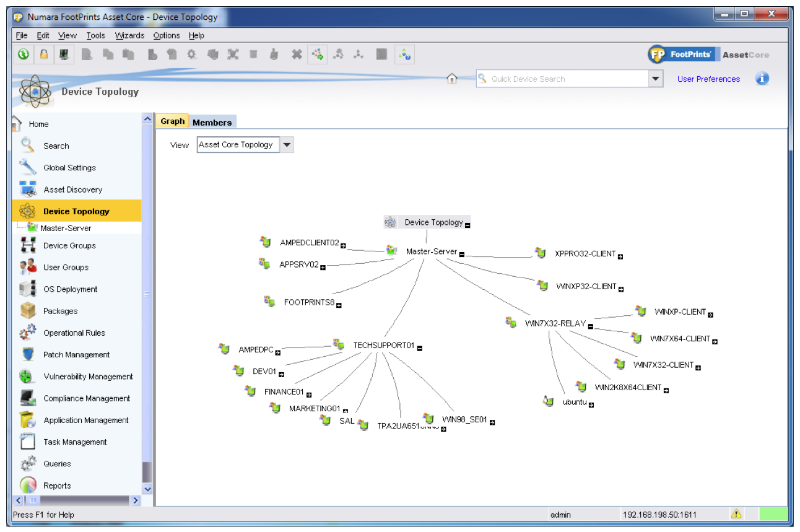Click the home icon beside Quick Device Search
This screenshot has height=532, width=800.
tap(452, 79)
